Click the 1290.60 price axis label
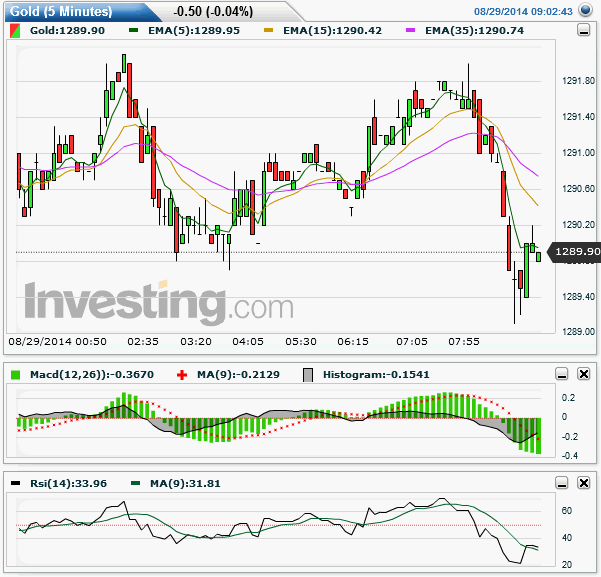601x577 pixels. tap(578, 189)
